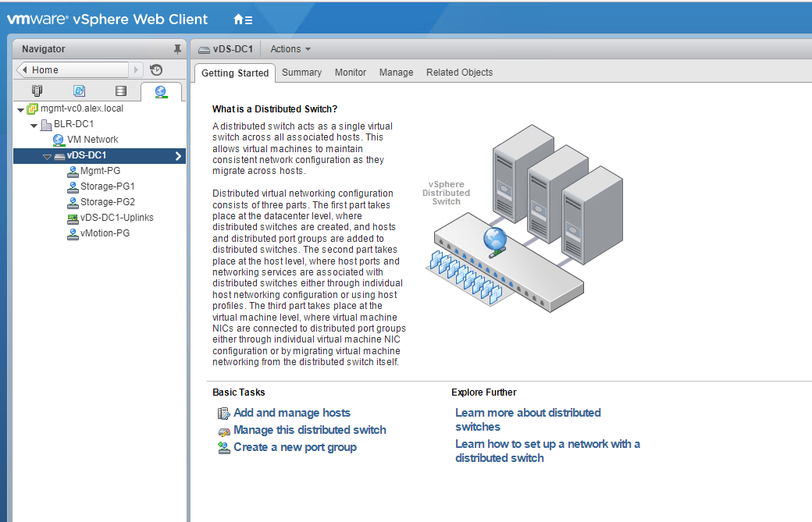
Task: Pin the Navigator panel
Action: point(177,49)
